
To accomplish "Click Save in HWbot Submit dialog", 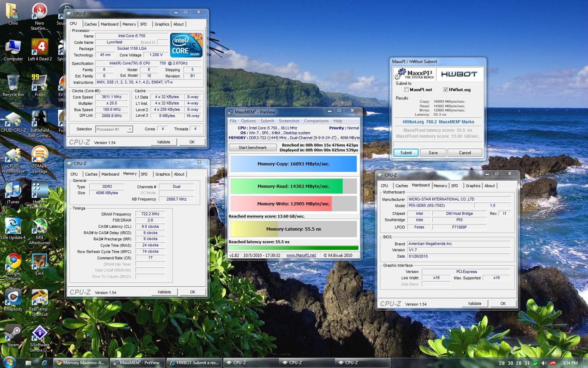I will click(x=433, y=153).
